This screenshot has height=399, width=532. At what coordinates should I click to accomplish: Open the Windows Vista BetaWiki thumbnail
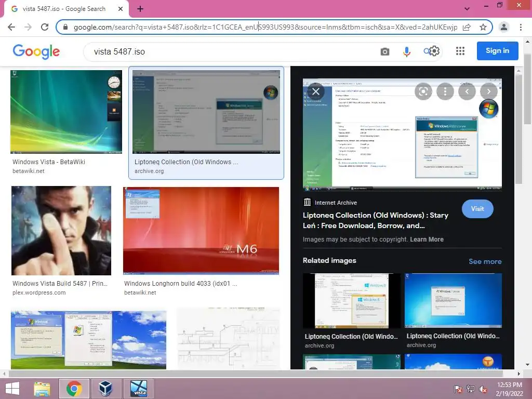(x=66, y=112)
